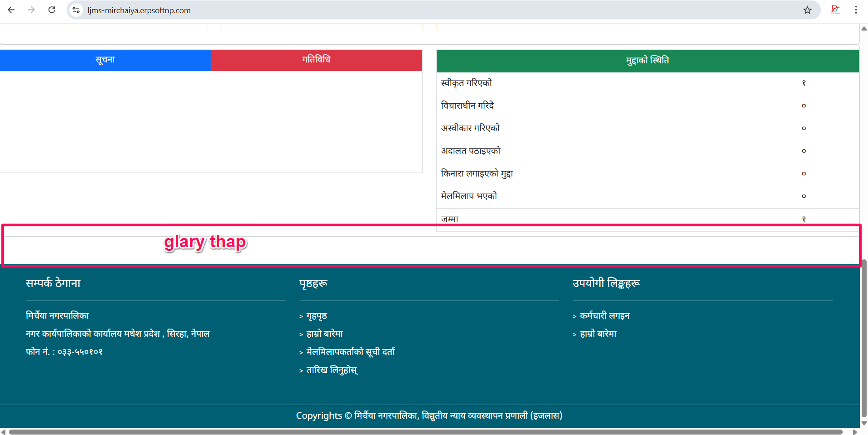This screenshot has width=868, height=435.
Task: Bookmark this page with star icon
Action: (807, 10)
